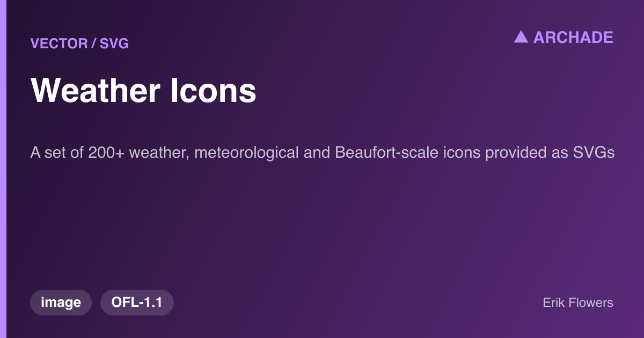Screen dimensions: 644x338
Task: Click the SVG part of the category label
Action: click(x=114, y=43)
